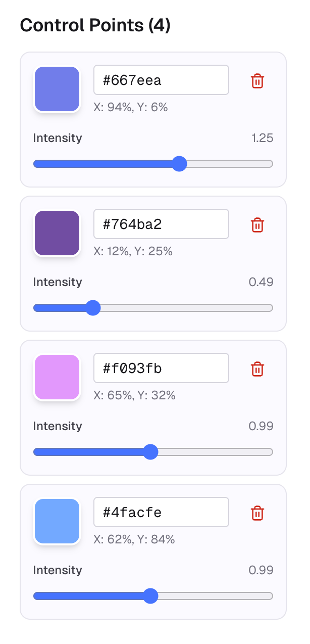Click intensity slider thumb for #f093fb point
This screenshot has width=310, height=644.
150,452
